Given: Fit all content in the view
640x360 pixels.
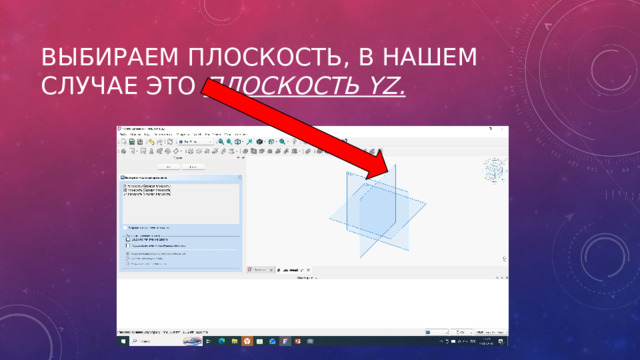Looking at the screenshot, I should click(x=221, y=142).
